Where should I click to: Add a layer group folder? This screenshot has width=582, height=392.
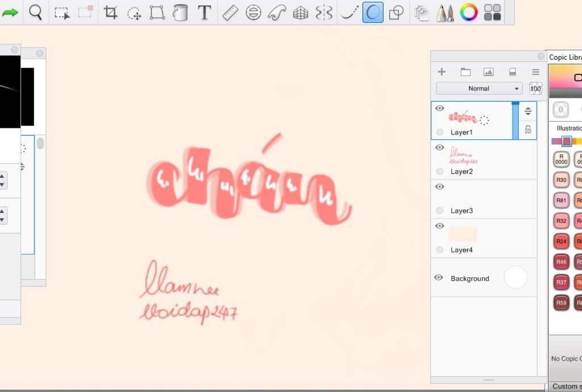(465, 72)
